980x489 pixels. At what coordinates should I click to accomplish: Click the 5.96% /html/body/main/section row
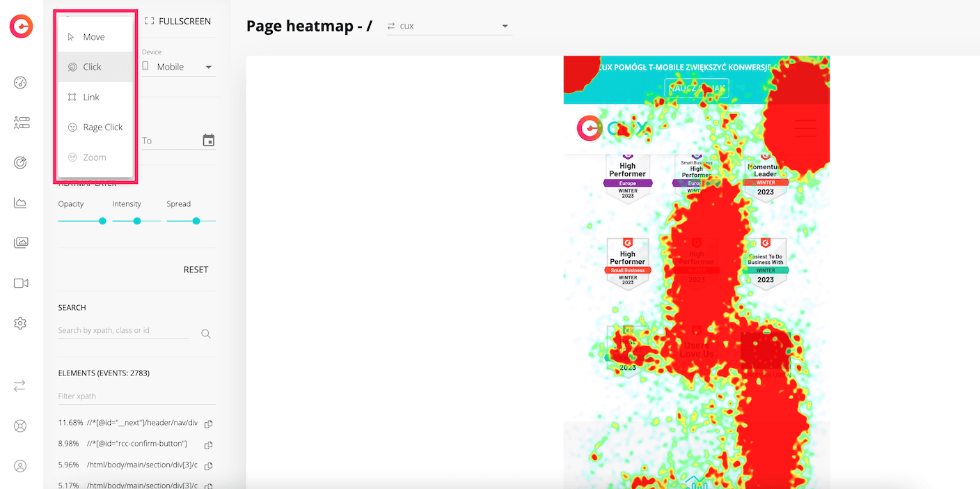pyautogui.click(x=128, y=465)
